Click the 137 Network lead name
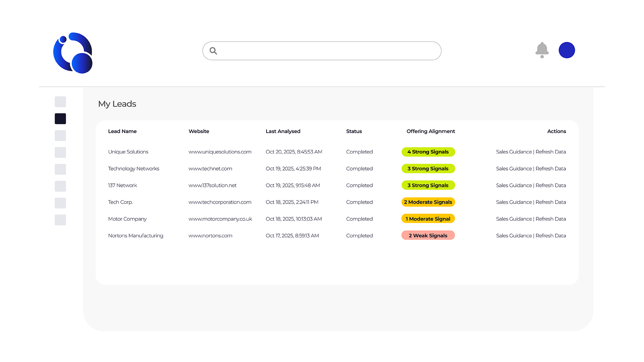Viewport: 644px width, 362px height. 122,185
